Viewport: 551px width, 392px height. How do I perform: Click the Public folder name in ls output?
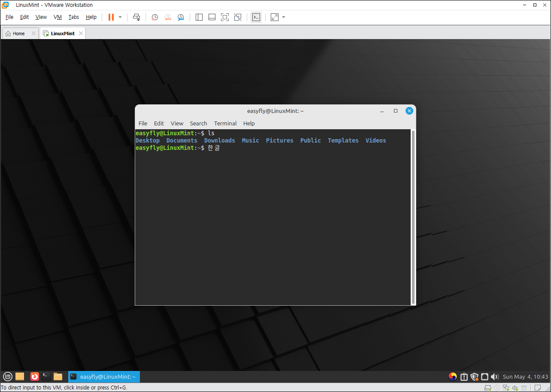311,140
